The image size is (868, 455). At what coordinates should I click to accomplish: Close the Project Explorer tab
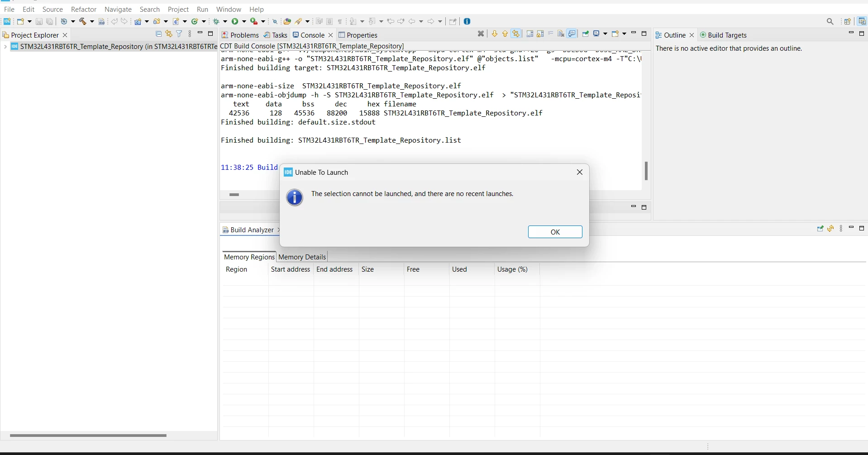[x=65, y=35]
